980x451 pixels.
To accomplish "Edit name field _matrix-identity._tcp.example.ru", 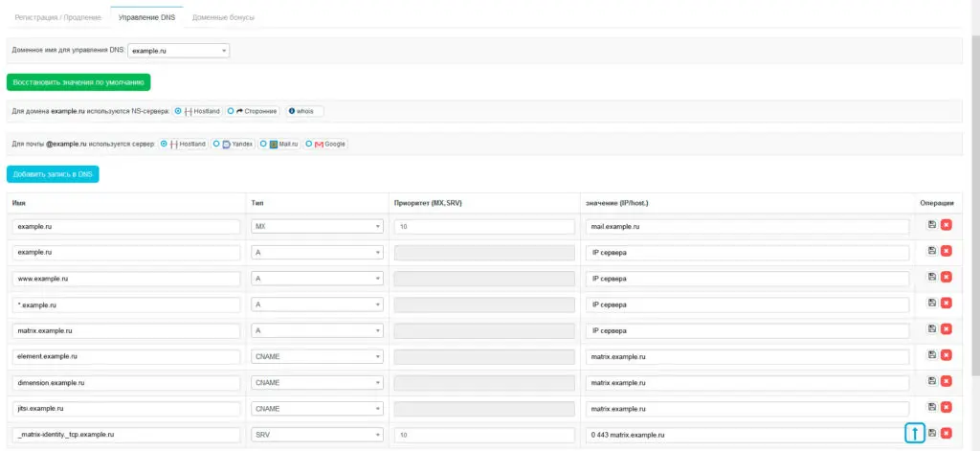I will click(x=126, y=435).
